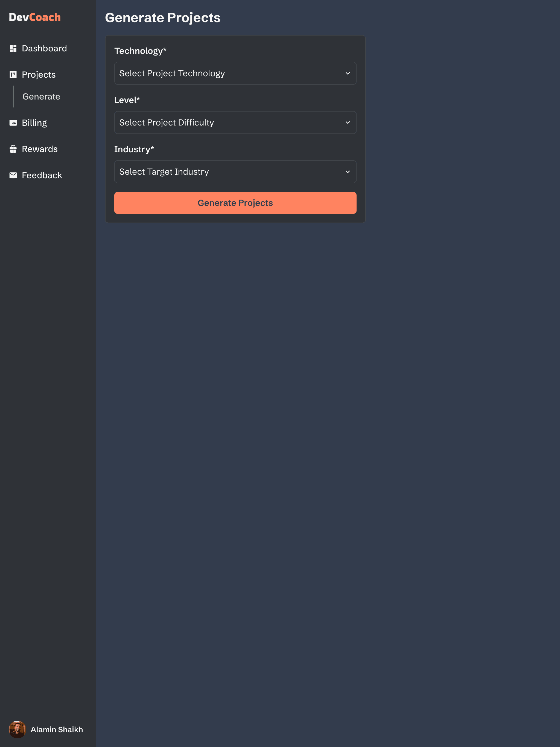
Task: Click the Billing credit card icon
Action: click(x=13, y=122)
